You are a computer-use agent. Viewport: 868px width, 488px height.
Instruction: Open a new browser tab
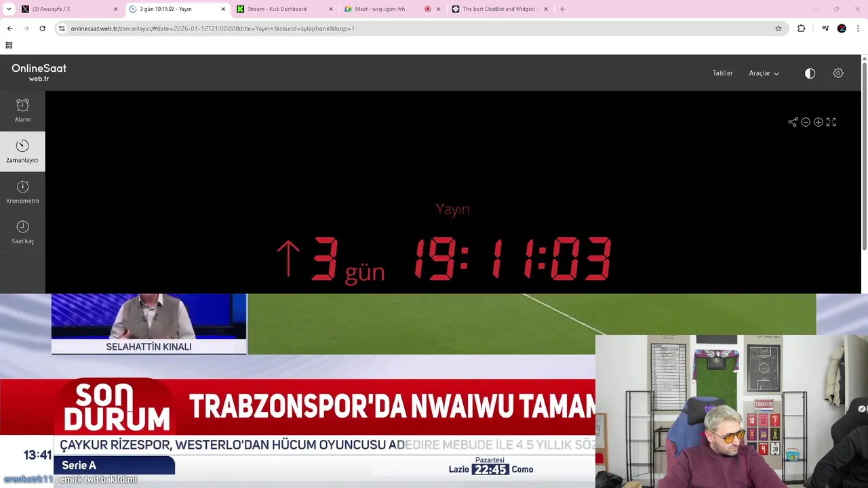click(562, 9)
